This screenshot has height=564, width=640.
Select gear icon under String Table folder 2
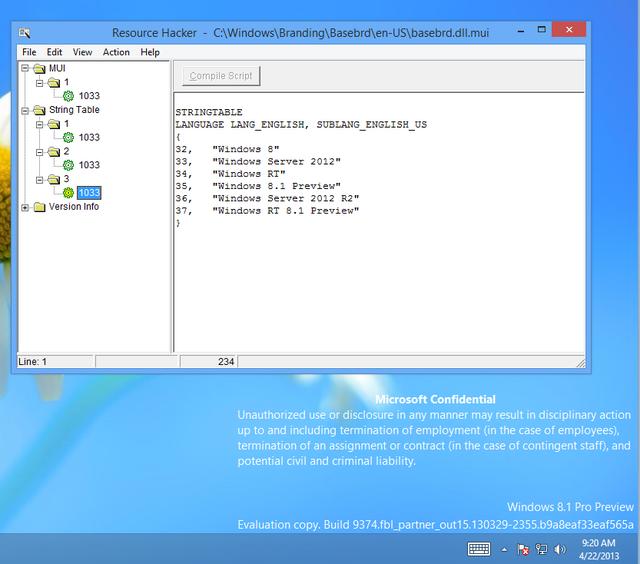click(x=68, y=165)
